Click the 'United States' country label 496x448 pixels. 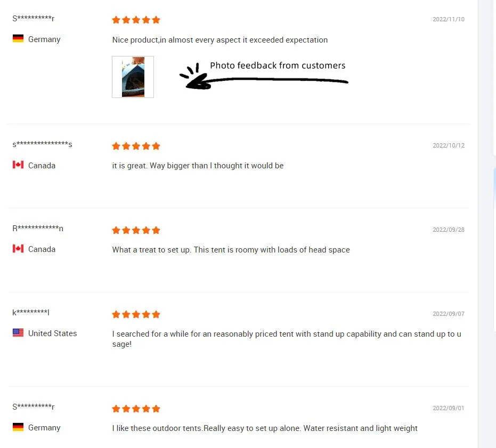(53, 333)
